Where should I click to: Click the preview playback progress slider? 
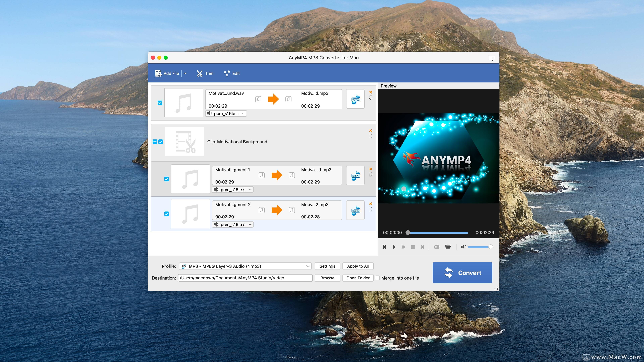click(437, 233)
